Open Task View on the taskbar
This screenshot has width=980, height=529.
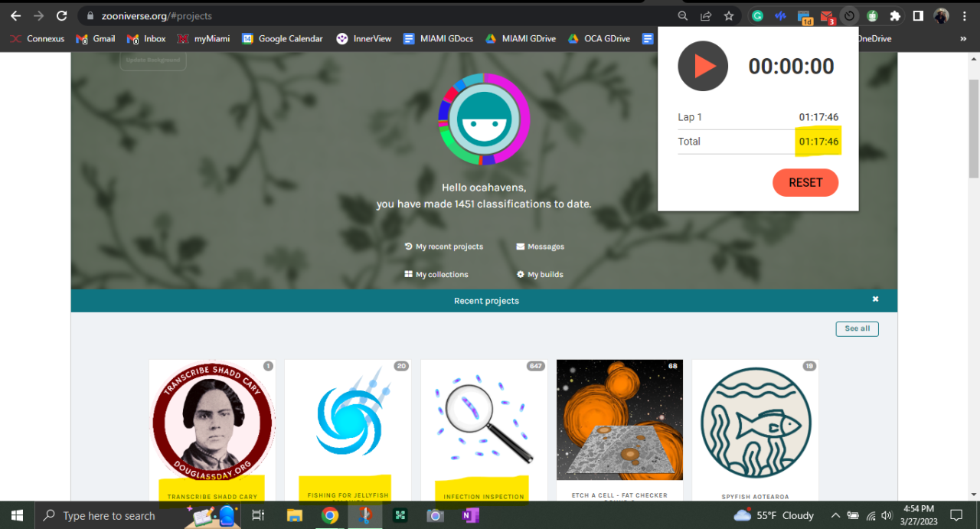pos(258,515)
